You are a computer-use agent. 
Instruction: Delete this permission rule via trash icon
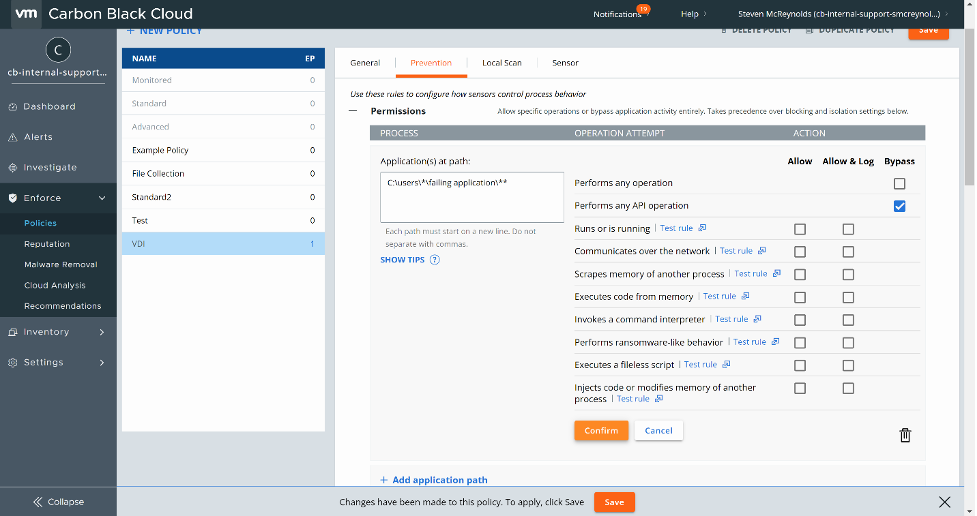pos(905,435)
